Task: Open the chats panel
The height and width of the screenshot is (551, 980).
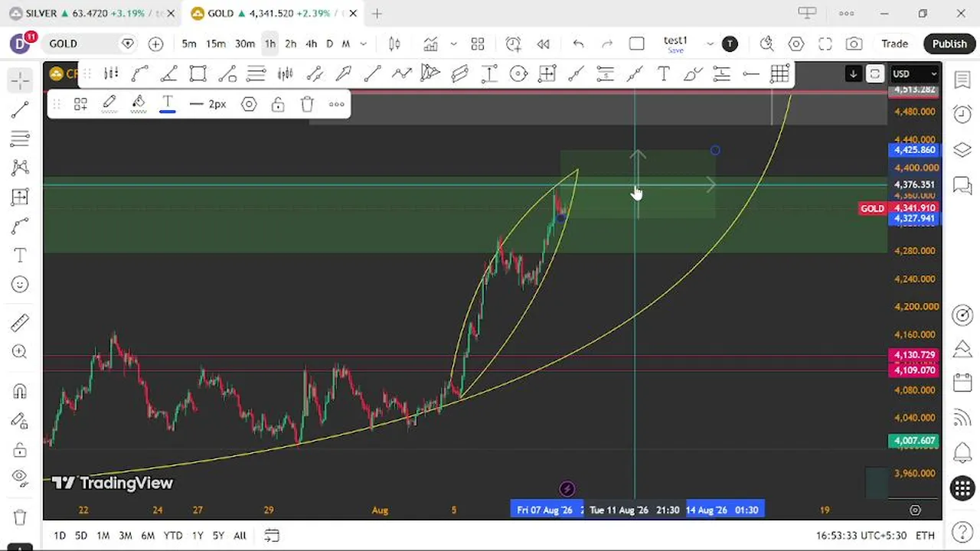Action: (x=962, y=184)
